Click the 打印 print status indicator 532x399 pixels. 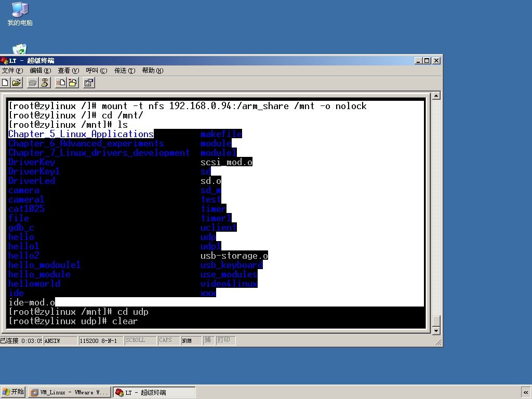(x=224, y=340)
